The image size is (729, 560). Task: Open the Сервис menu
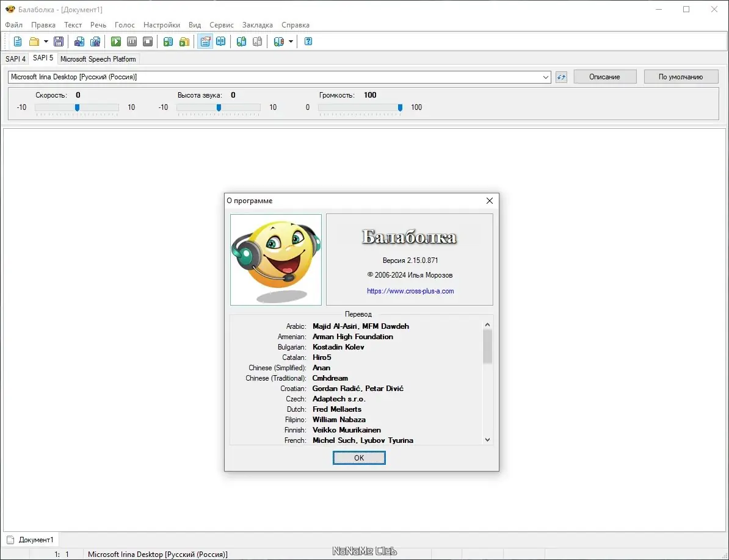(222, 25)
